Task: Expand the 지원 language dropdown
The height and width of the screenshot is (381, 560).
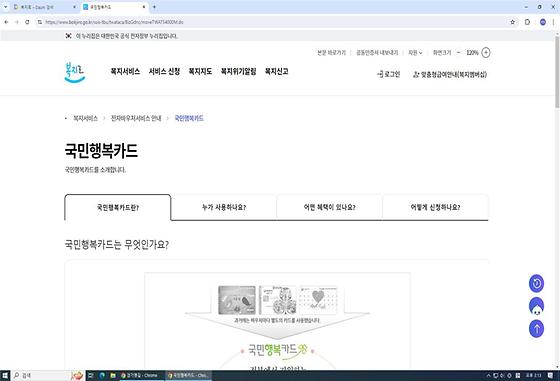Action: coord(415,52)
